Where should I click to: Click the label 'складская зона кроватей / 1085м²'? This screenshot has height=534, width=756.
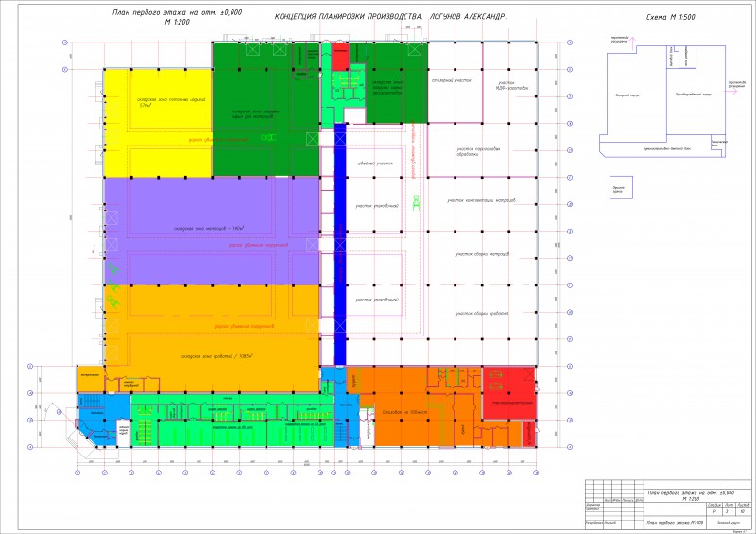click(x=217, y=356)
